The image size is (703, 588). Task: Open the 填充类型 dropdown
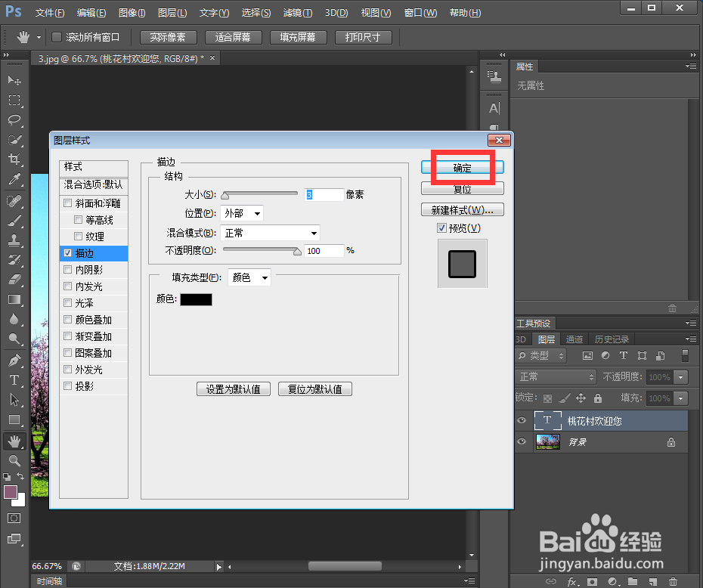point(249,277)
